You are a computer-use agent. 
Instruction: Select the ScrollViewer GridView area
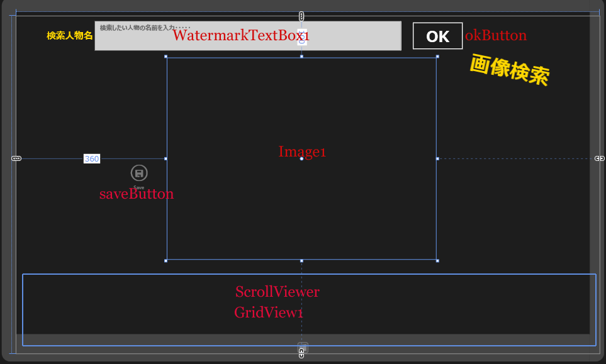(308, 309)
